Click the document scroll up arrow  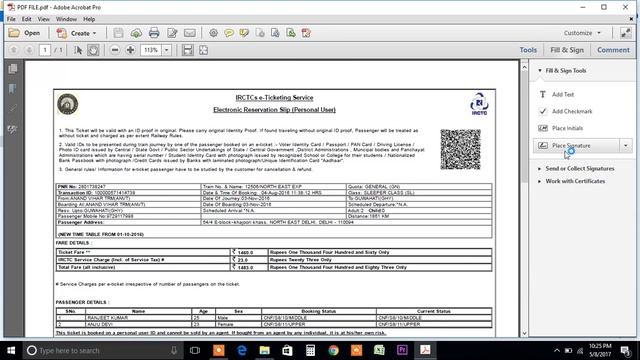(524, 67)
